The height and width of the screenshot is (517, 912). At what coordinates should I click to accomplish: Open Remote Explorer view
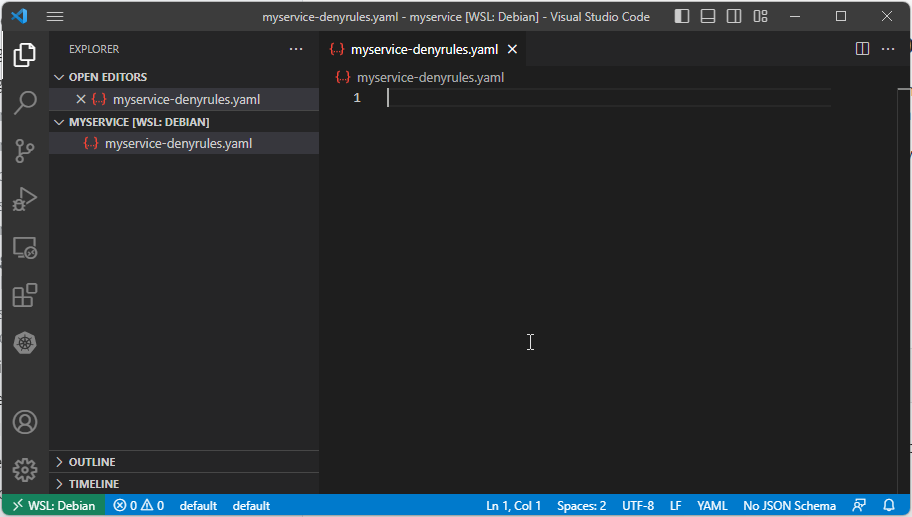click(25, 248)
